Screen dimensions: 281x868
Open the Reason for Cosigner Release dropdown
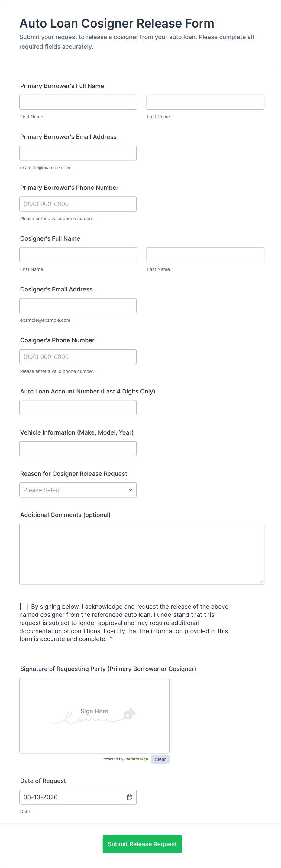pos(78,490)
